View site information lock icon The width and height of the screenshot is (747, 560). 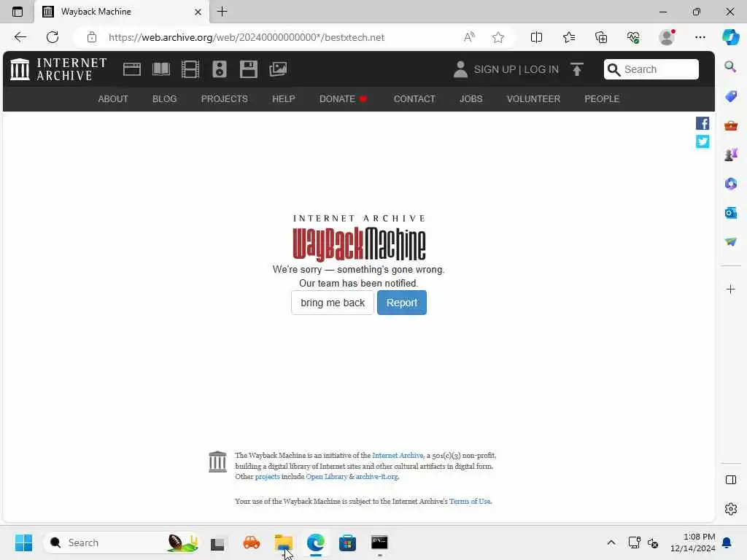coord(92,37)
